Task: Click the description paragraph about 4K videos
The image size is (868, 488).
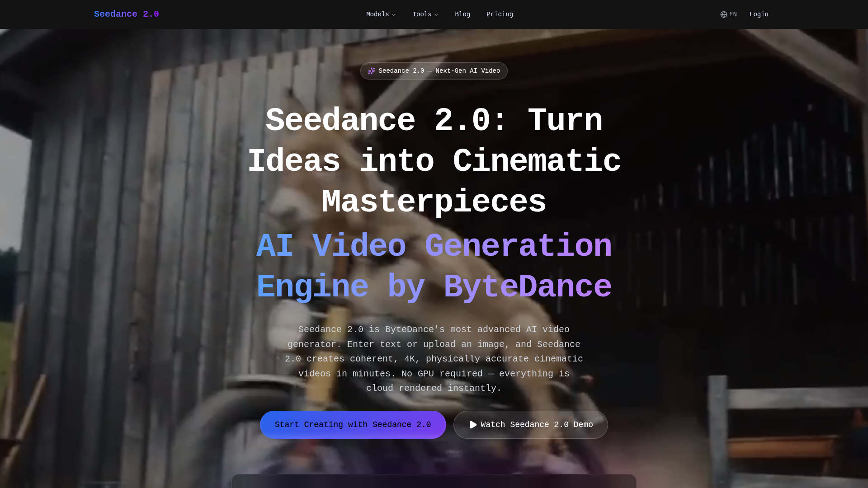Action: pos(434,359)
